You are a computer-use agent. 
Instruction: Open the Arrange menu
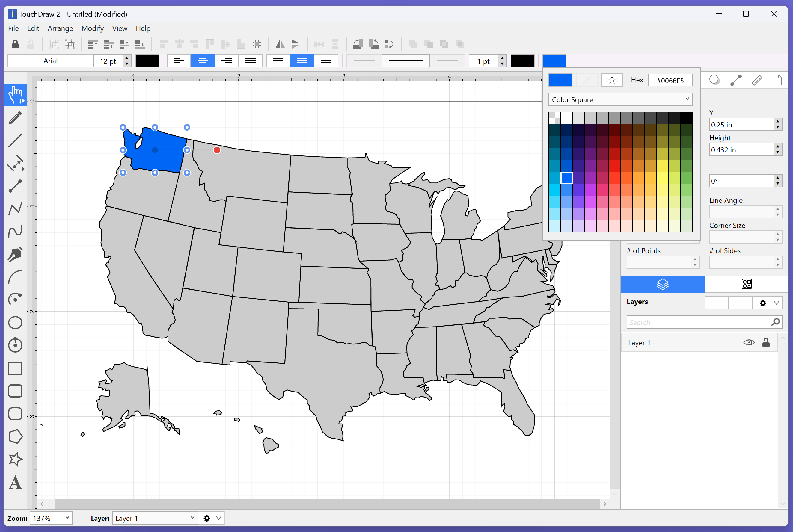60,28
